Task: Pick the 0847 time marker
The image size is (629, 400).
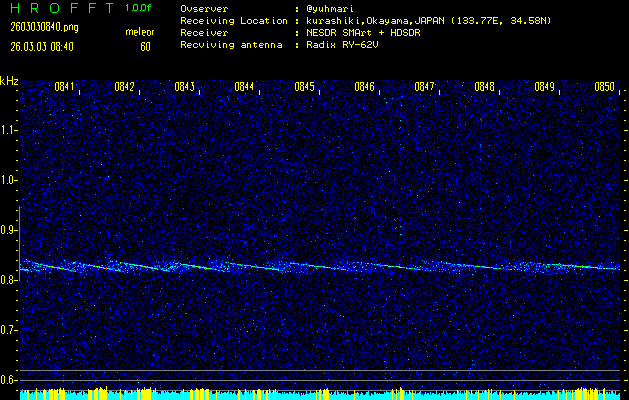Action: click(424, 87)
